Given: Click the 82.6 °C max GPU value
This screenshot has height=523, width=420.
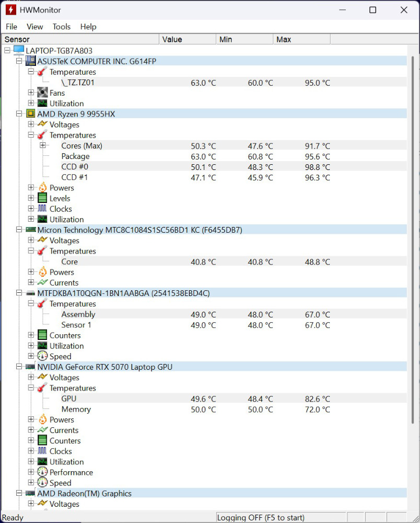Looking at the screenshot, I should 318,399.
